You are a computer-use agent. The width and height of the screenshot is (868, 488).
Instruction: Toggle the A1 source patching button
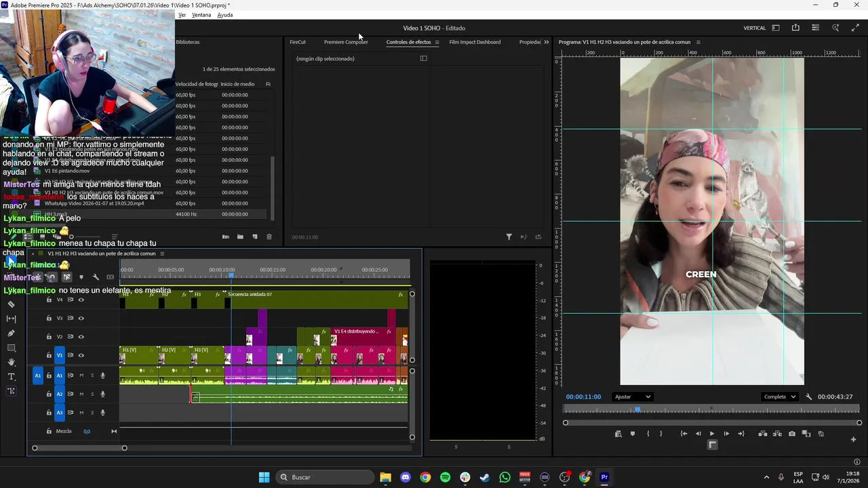click(38, 375)
